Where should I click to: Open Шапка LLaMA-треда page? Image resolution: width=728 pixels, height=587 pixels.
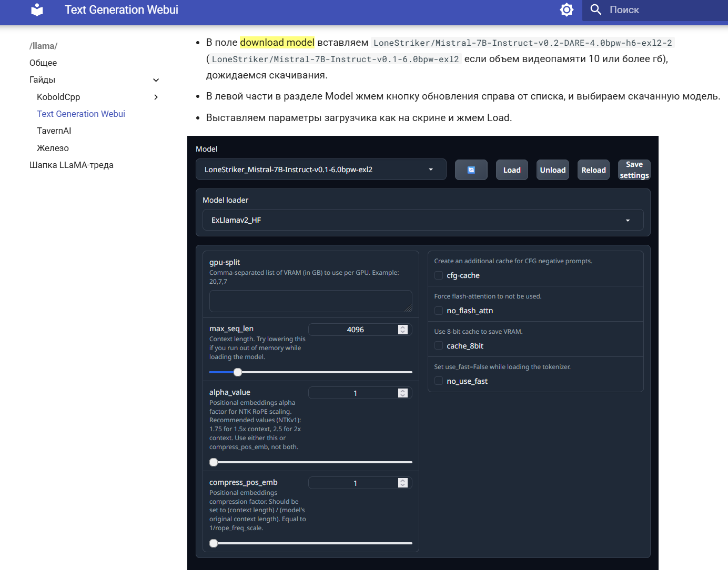[x=72, y=165]
